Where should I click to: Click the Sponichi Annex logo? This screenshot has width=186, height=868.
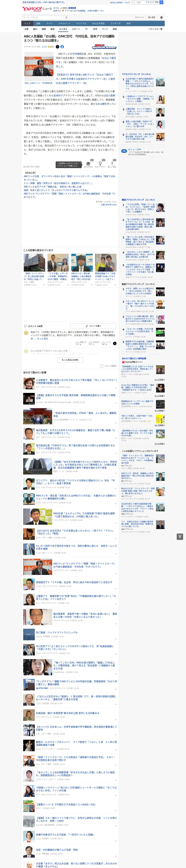104,47
